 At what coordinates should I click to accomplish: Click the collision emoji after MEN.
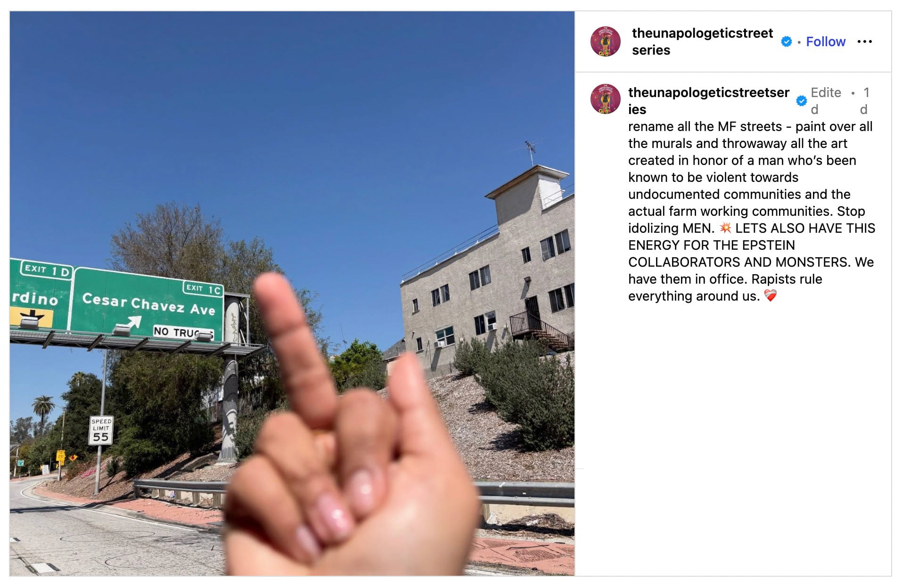coord(725,228)
